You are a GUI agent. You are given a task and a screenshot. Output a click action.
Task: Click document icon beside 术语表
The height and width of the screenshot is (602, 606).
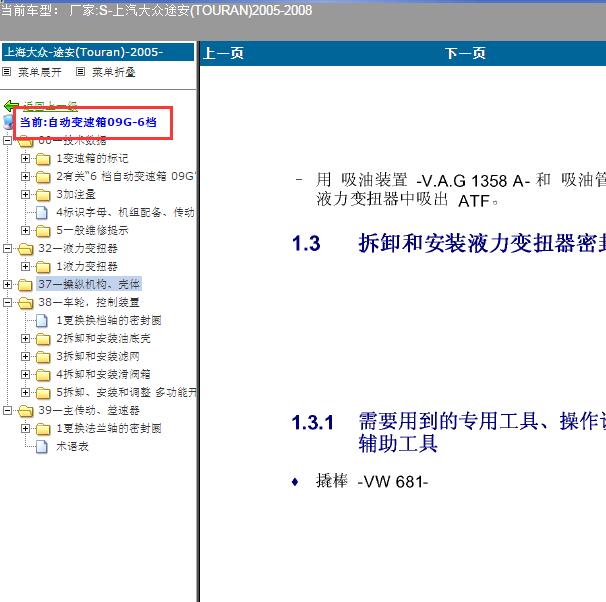42,447
